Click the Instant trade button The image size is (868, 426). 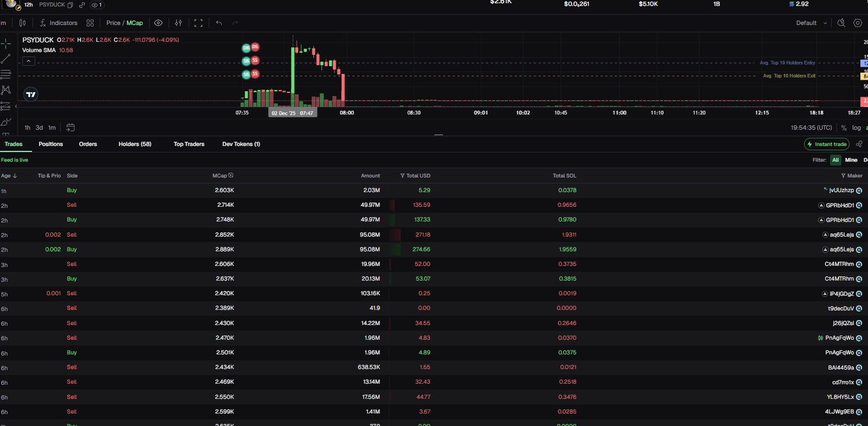pyautogui.click(x=826, y=144)
